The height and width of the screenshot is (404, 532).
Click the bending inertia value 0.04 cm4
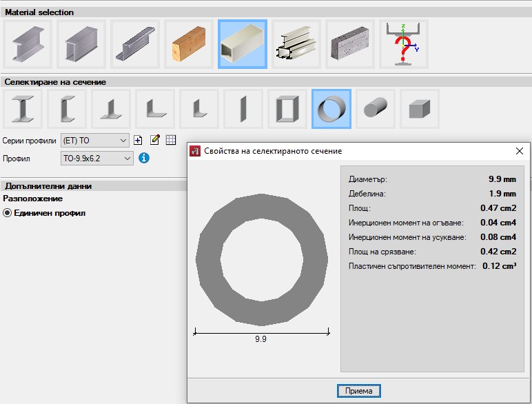[x=498, y=223]
